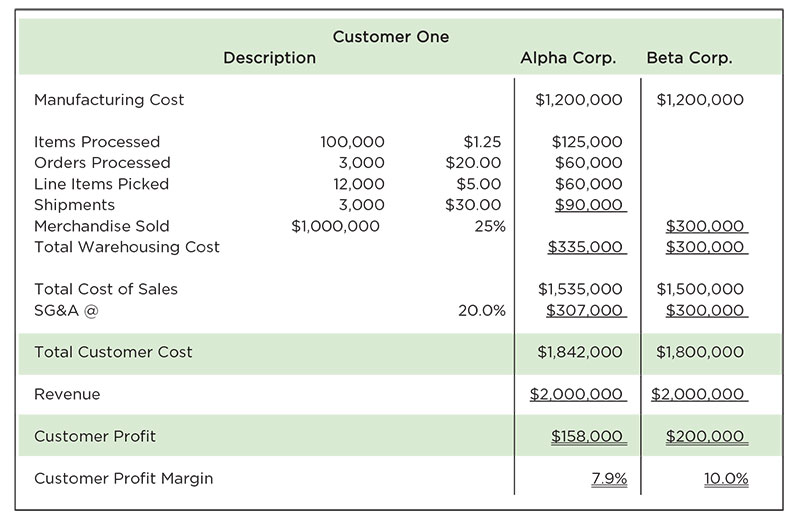Select Beta Corp. Total Customer Cost $1,800,000
This screenshot has height=522, width=800.
(x=700, y=352)
